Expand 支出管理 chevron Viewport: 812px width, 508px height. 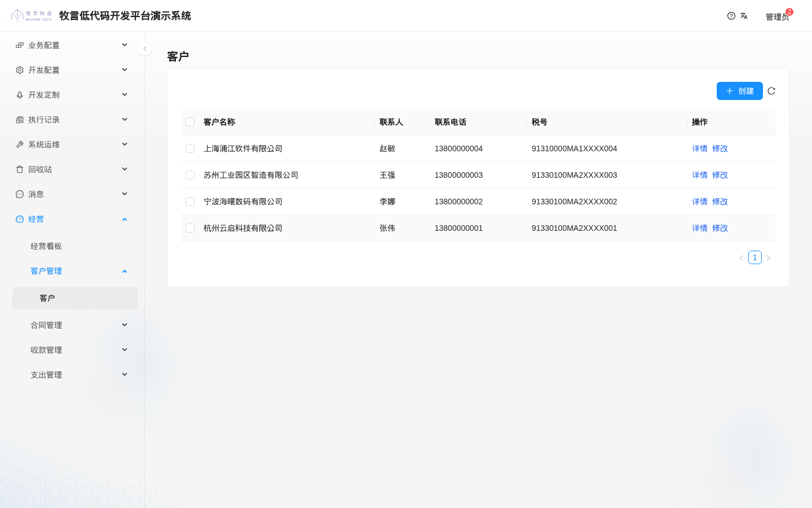(125, 375)
